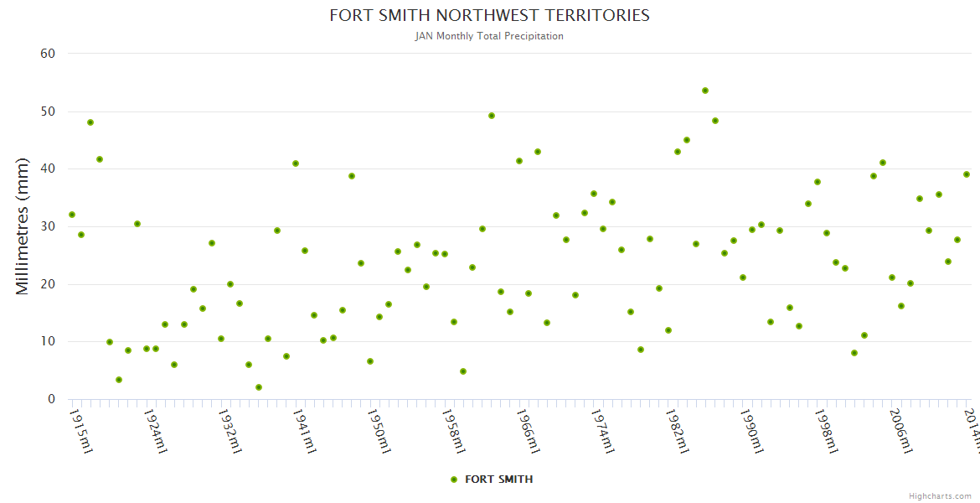The height and width of the screenshot is (503, 980).
Task: Select the first data point at 1915m1
Action: pos(72,215)
